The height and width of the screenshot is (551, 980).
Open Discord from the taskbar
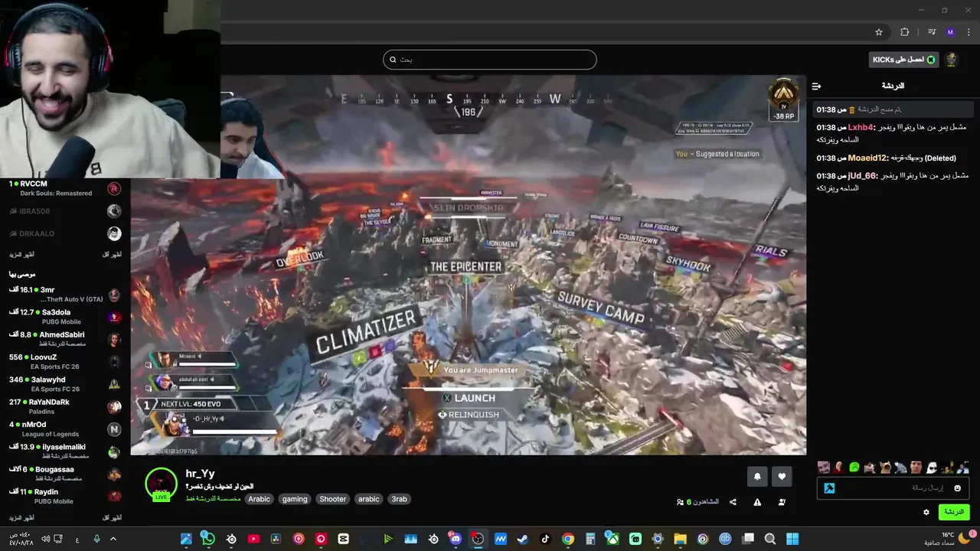coord(456,539)
